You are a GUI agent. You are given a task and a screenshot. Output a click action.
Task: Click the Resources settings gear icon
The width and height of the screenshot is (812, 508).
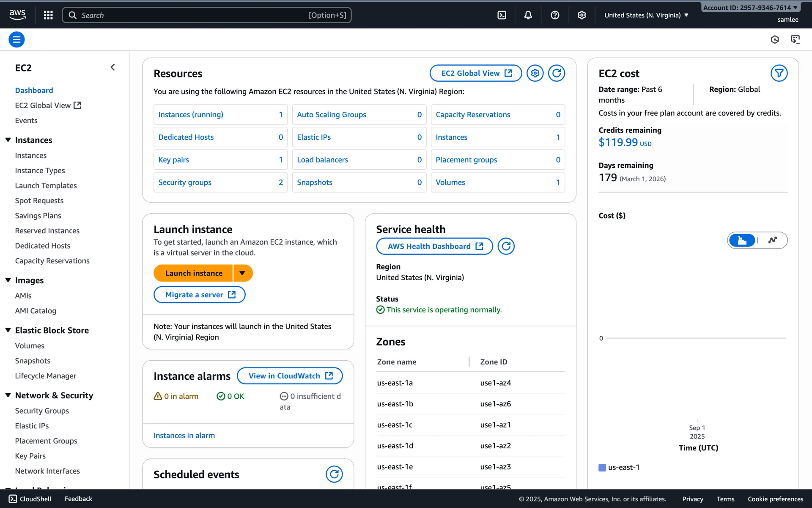[535, 73]
